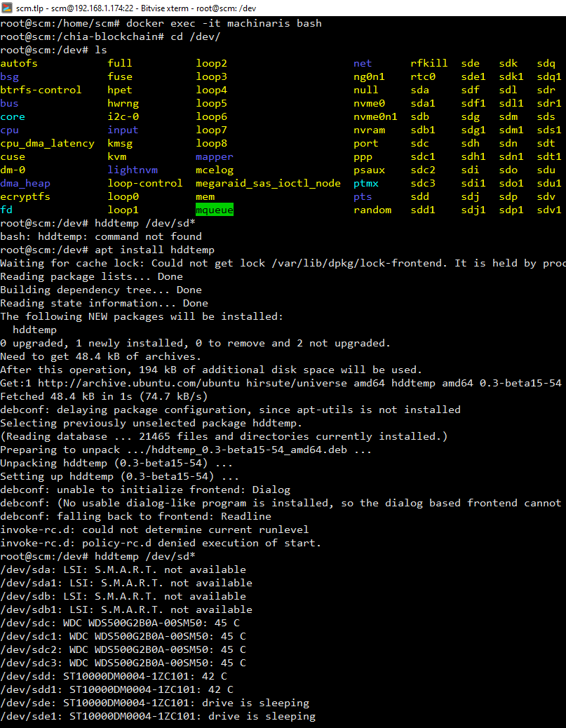Click the net directory in the listing

click(363, 62)
